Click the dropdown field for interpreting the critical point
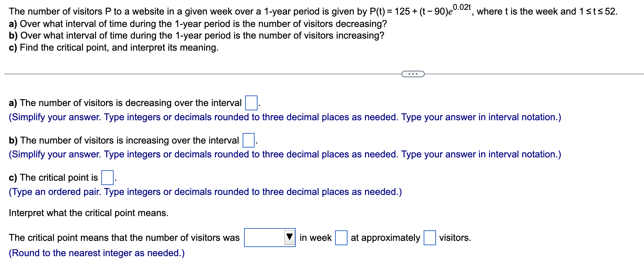 (x=270, y=238)
